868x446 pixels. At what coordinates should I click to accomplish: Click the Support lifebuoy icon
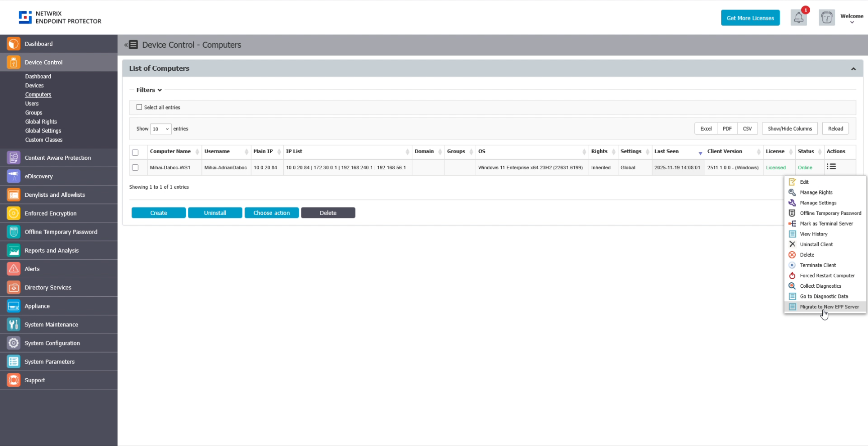(14, 380)
